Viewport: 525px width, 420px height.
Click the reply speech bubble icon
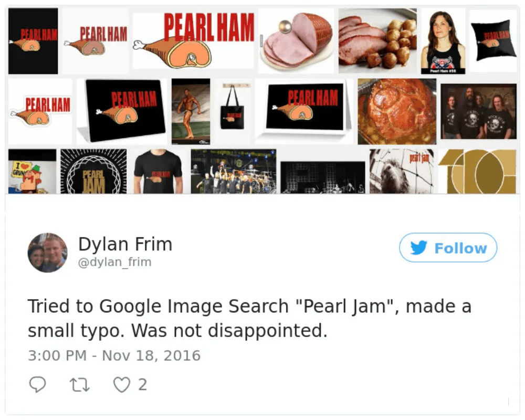pyautogui.click(x=37, y=384)
